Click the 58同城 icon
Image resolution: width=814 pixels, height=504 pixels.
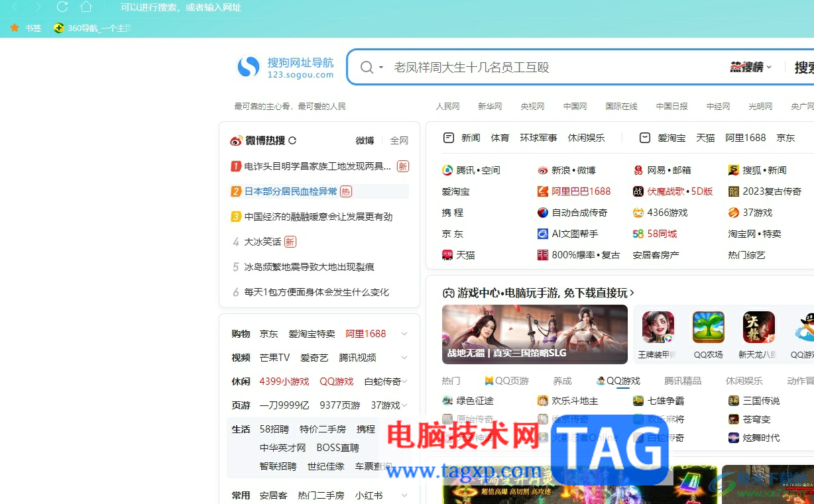point(638,234)
